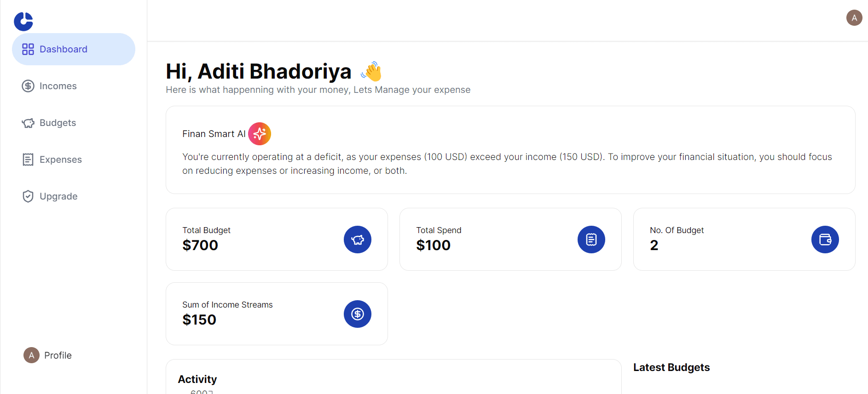Click the Latest Budgets heading

point(671,367)
